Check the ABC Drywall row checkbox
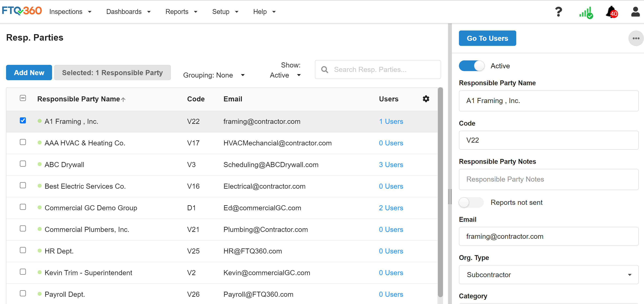This screenshot has height=304, width=644. (23, 164)
